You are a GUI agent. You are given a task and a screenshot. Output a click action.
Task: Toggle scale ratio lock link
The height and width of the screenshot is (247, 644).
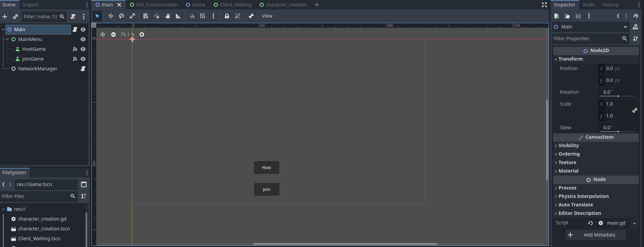click(635, 110)
